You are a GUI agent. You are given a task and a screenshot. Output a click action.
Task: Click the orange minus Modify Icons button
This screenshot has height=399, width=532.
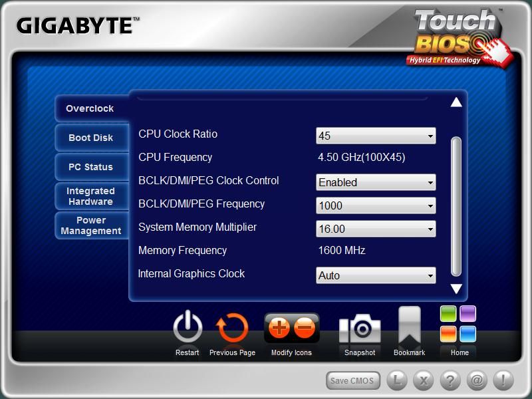point(305,327)
